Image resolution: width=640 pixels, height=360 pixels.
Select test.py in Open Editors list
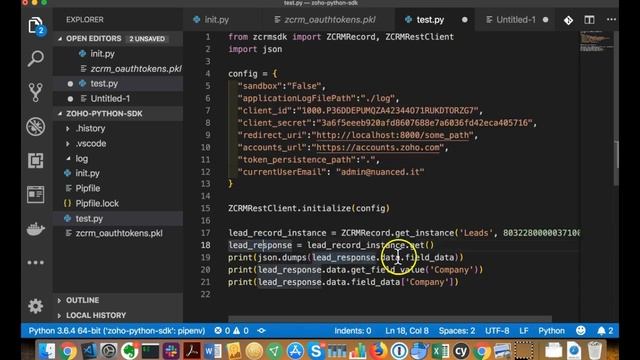118,83
